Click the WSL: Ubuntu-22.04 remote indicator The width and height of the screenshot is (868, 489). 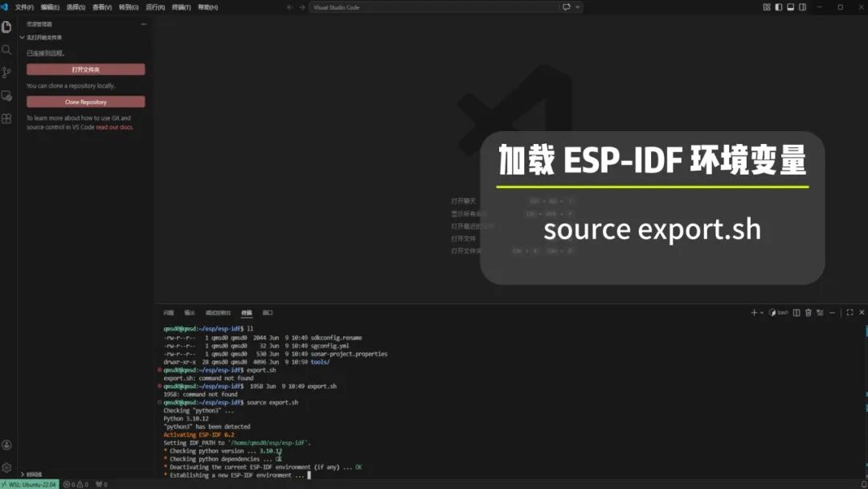click(30, 484)
